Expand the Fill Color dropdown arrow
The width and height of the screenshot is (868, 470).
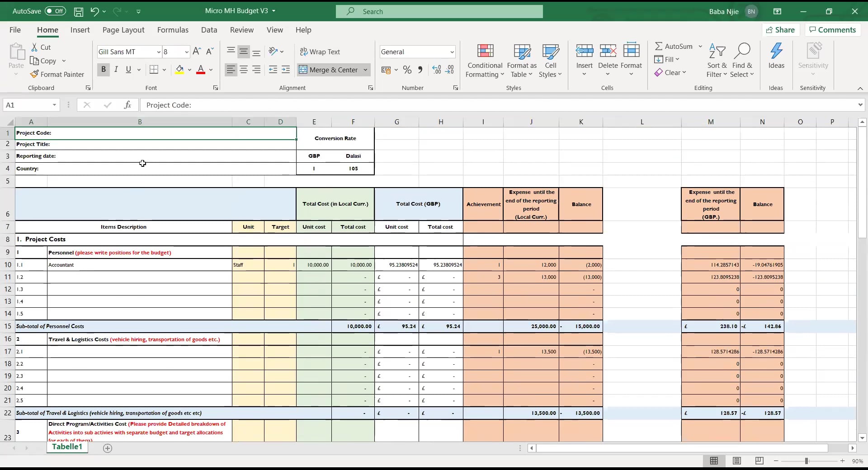pos(190,70)
